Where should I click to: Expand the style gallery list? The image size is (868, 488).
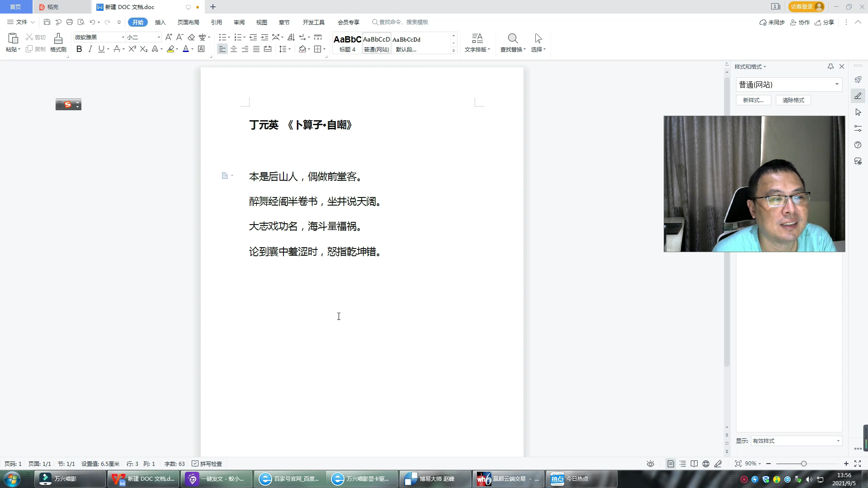(x=453, y=51)
